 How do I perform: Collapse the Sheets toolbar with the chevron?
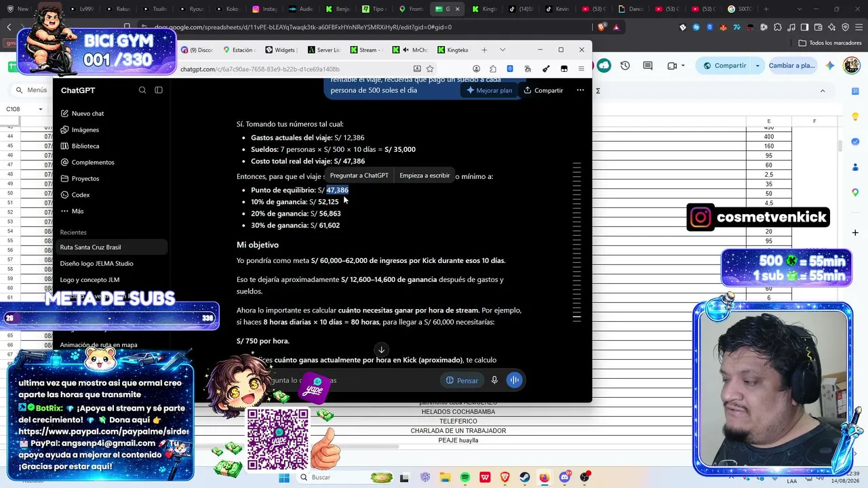click(823, 91)
